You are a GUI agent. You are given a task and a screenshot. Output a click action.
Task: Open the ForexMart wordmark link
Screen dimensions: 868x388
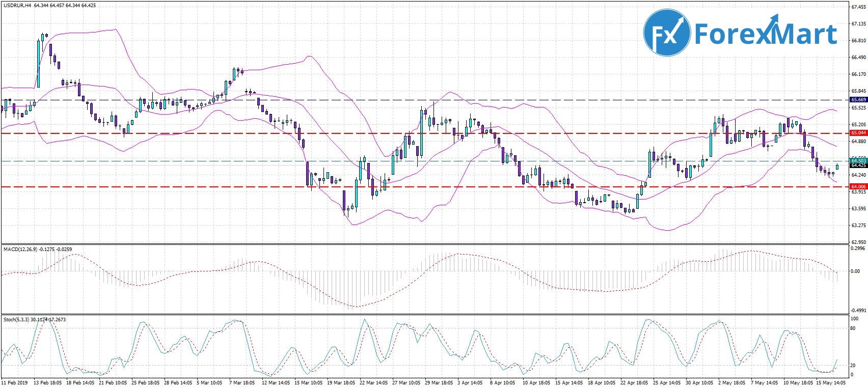point(765,35)
